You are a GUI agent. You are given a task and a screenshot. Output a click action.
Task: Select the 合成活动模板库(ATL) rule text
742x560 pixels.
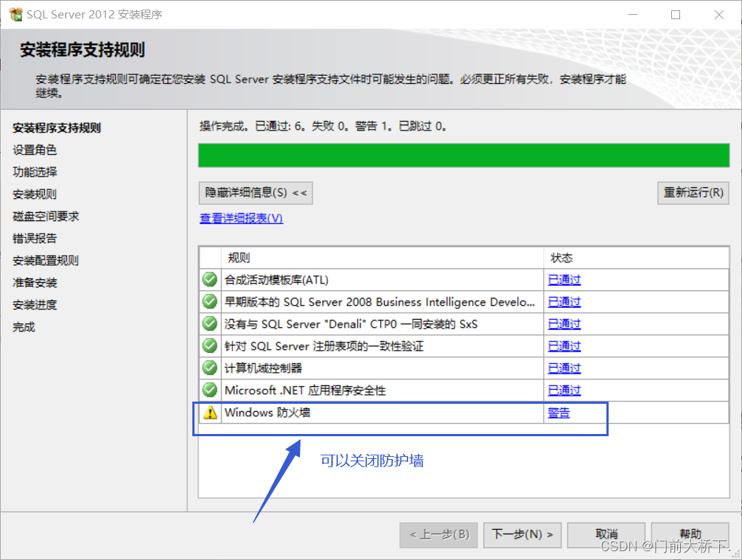pyautogui.click(x=276, y=280)
